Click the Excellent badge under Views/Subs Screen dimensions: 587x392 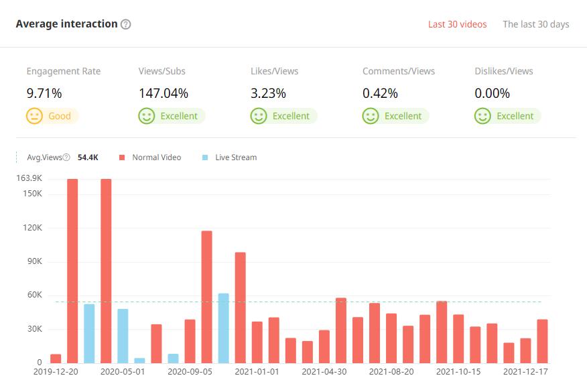click(x=178, y=116)
